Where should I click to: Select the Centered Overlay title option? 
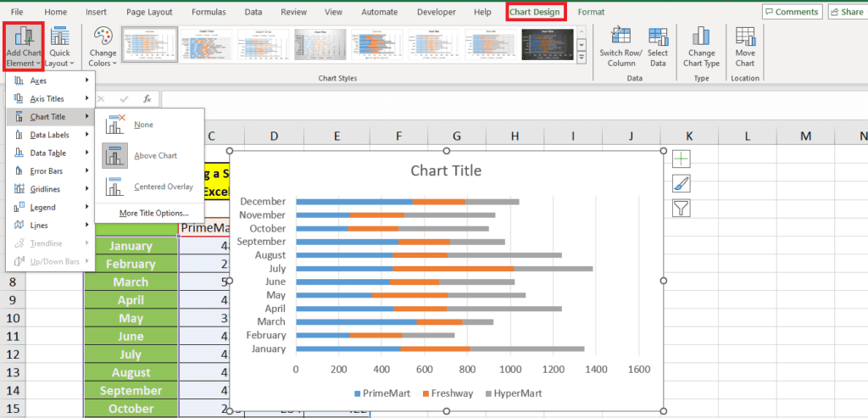pos(149,187)
